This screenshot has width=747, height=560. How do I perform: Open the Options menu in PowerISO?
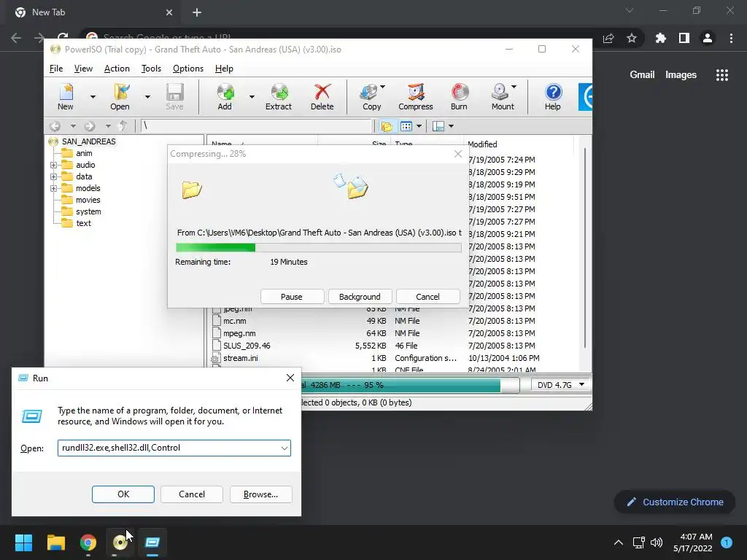(x=188, y=69)
